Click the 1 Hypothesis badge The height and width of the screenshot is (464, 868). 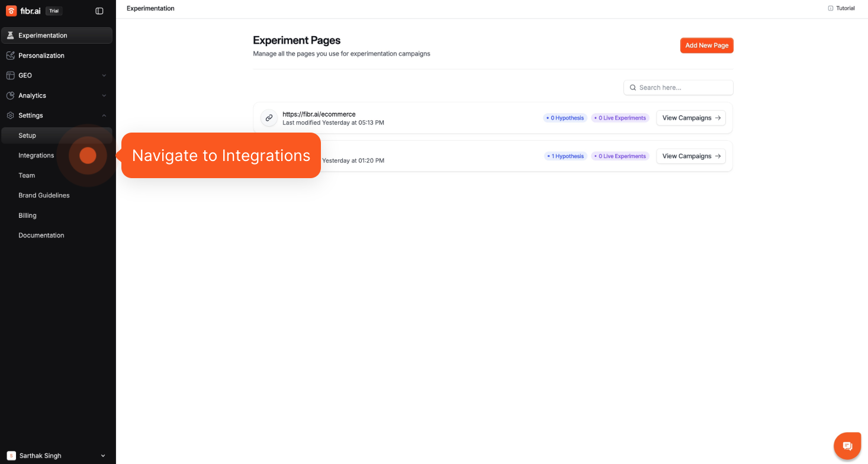coord(565,156)
